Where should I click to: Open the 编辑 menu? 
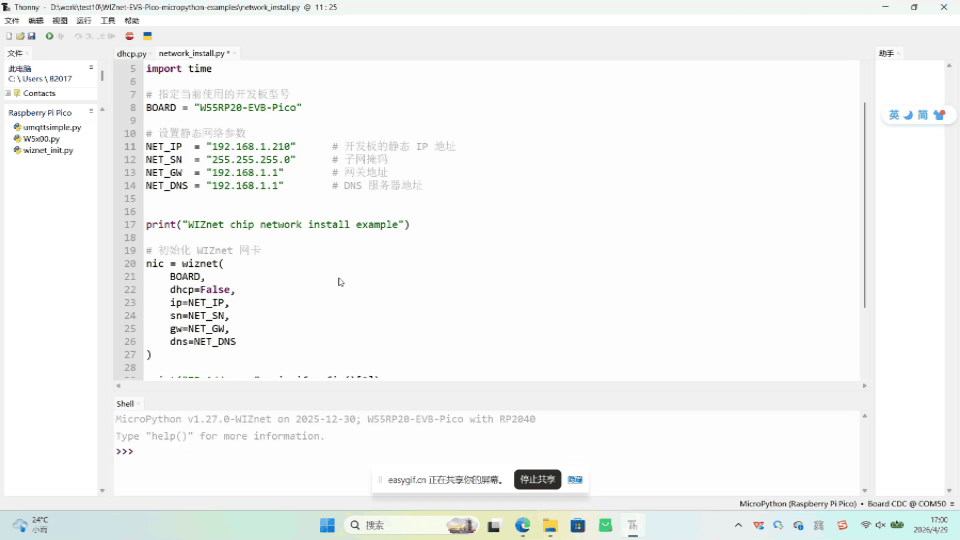pyautogui.click(x=36, y=21)
